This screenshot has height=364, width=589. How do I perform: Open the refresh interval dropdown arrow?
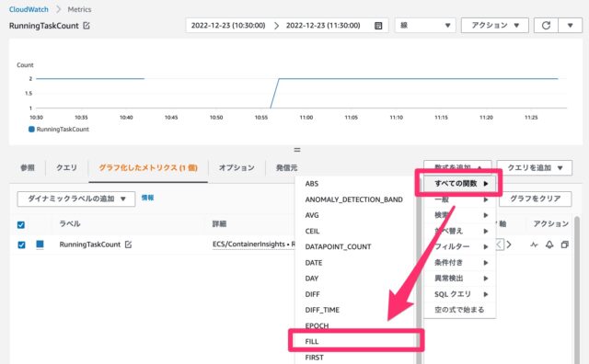pos(570,26)
